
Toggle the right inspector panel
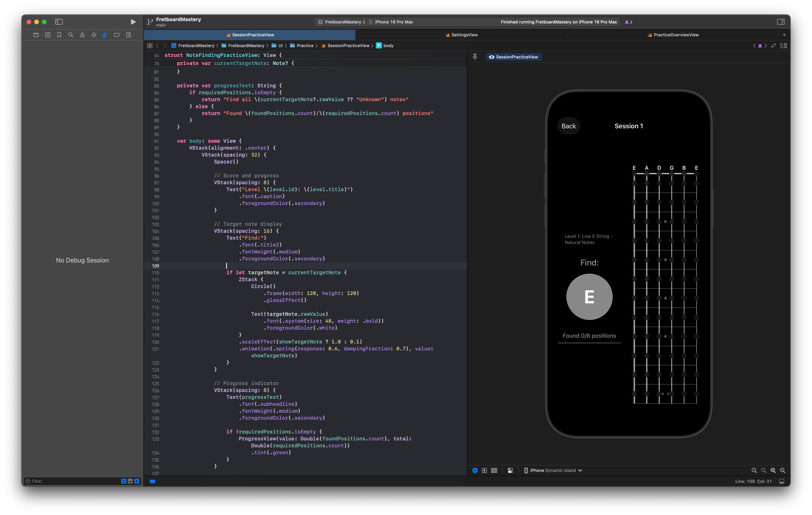[x=781, y=22]
